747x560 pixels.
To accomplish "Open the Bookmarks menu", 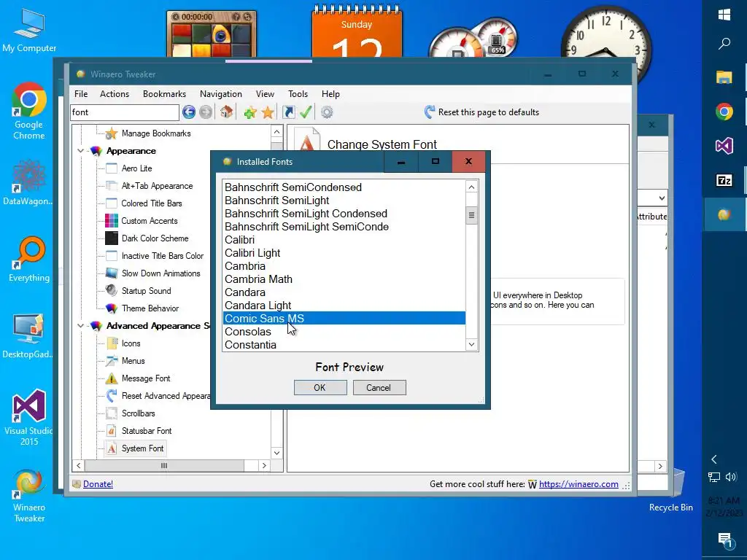I will point(164,94).
